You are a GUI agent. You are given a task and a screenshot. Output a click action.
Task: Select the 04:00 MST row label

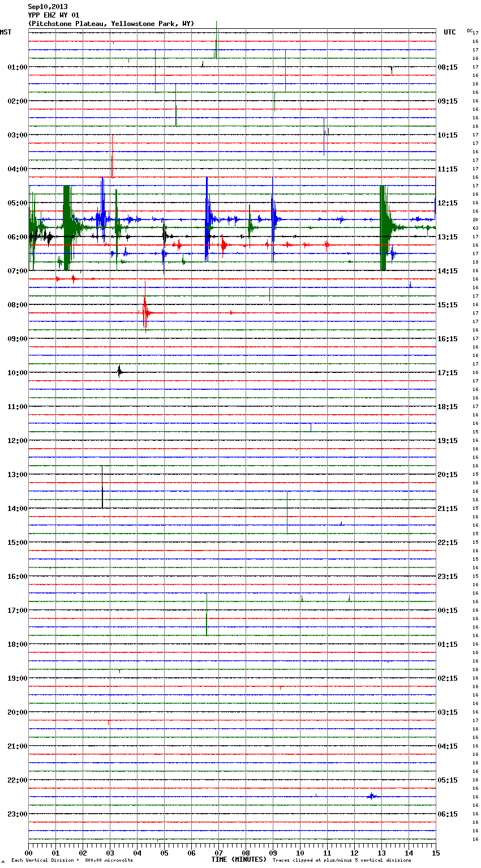click(x=18, y=169)
